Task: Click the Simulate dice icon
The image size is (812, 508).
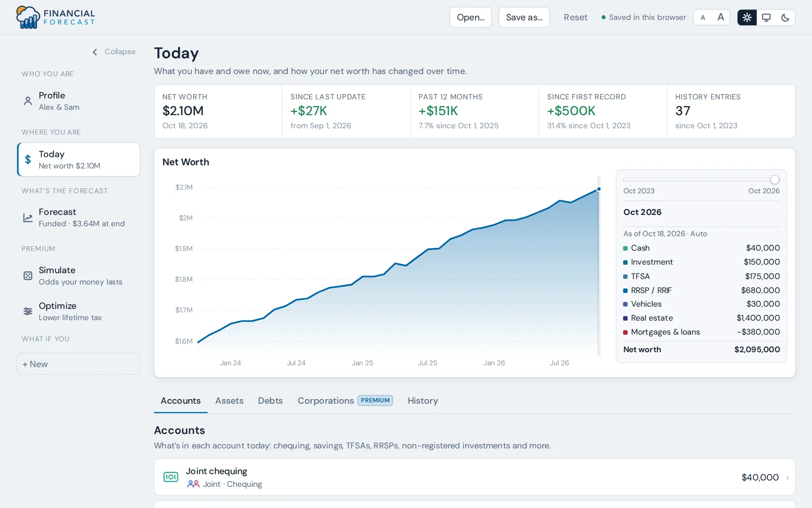Action: point(28,276)
